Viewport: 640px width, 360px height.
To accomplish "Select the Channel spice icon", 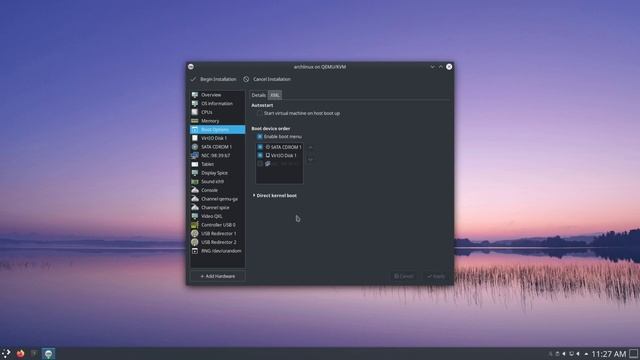I will tap(195, 207).
